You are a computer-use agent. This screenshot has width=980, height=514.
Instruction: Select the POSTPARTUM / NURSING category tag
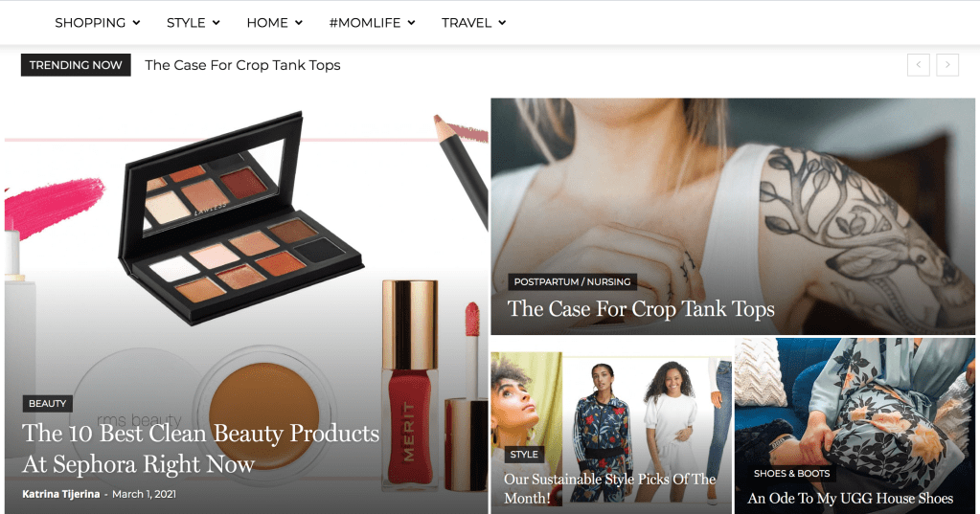pyautogui.click(x=572, y=281)
